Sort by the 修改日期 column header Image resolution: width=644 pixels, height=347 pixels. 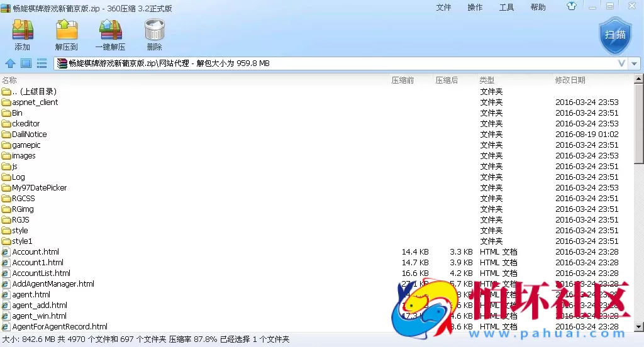tap(570, 80)
